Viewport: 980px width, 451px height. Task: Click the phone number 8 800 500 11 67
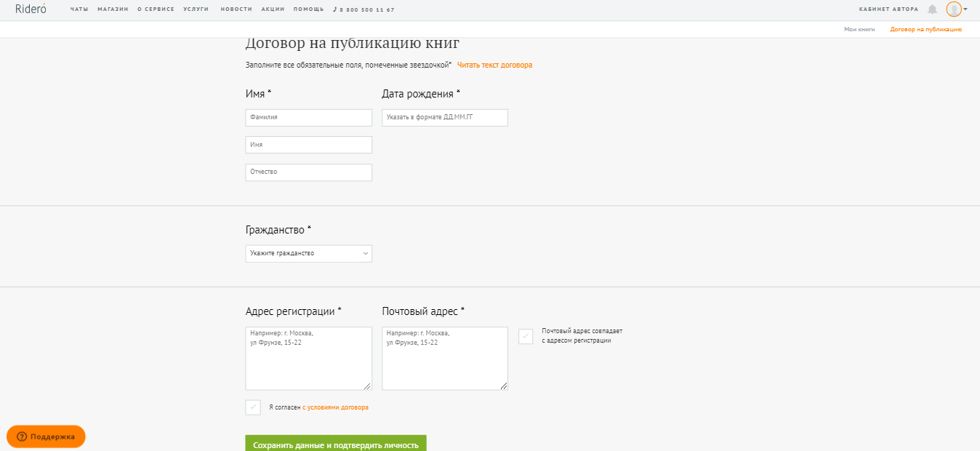(x=366, y=9)
